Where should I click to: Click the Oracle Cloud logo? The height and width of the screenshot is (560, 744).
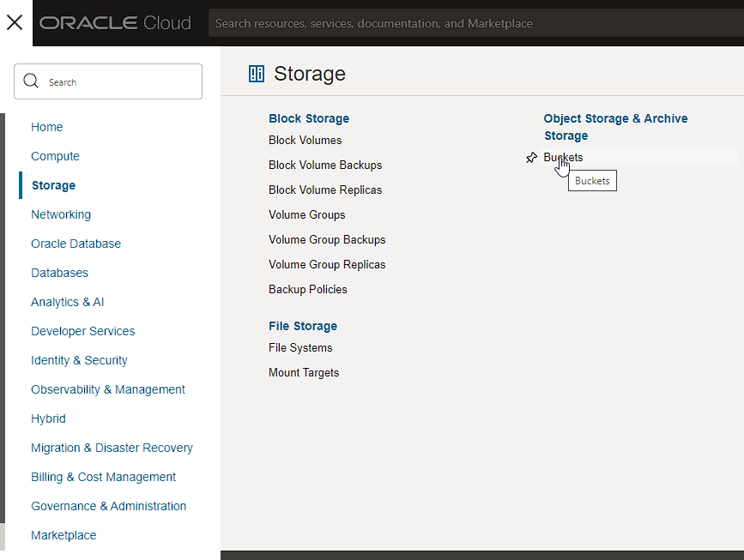point(115,23)
